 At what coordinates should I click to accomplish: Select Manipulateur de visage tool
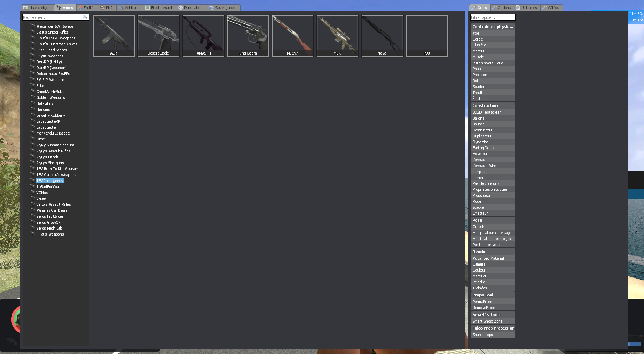pos(493,233)
